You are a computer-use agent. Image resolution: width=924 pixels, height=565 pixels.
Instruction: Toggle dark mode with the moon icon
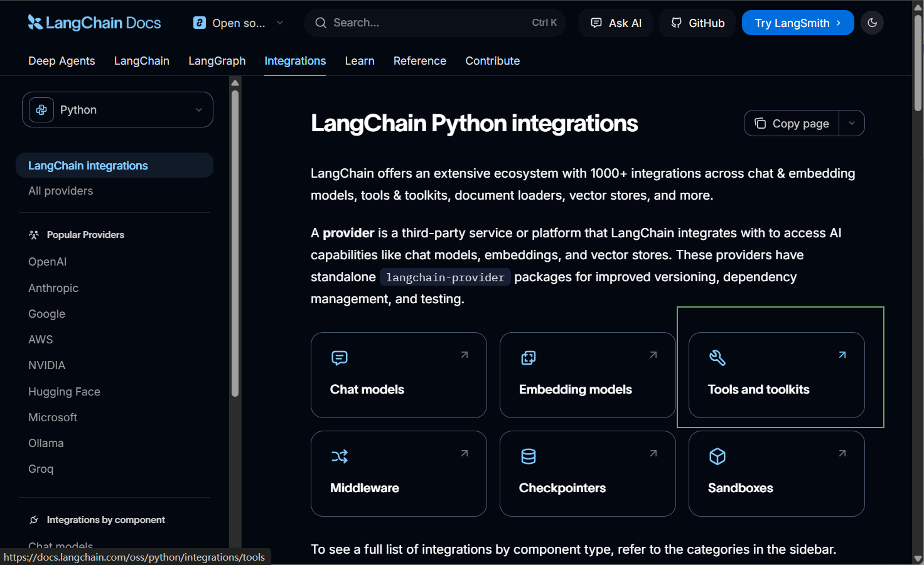(x=872, y=23)
